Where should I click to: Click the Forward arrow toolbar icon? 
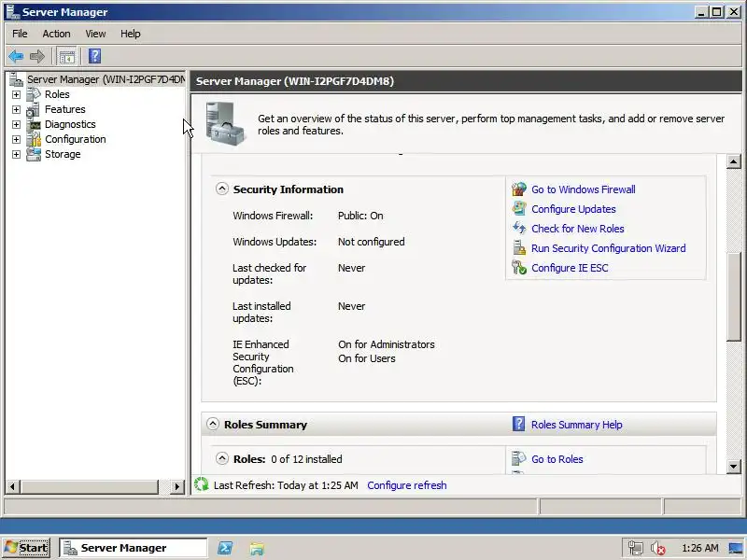pos(37,56)
